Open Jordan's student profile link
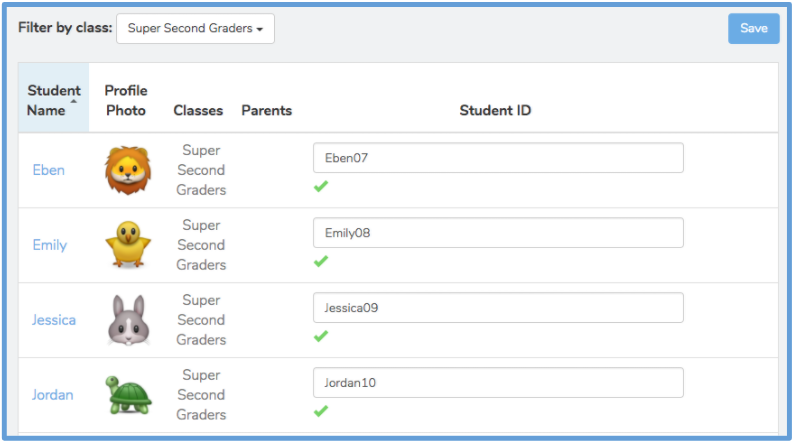The image size is (797, 445). pyautogui.click(x=53, y=395)
